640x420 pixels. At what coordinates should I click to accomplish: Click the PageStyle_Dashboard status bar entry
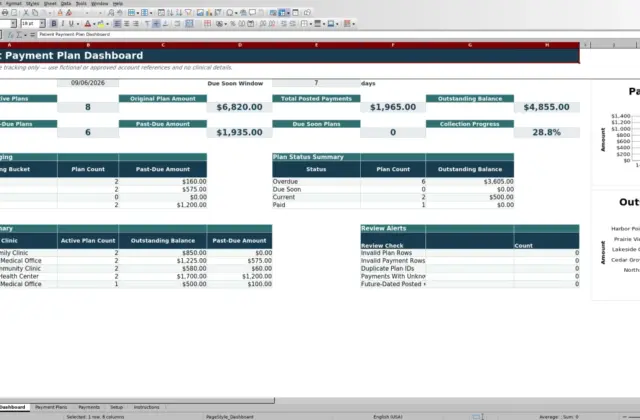point(230,417)
